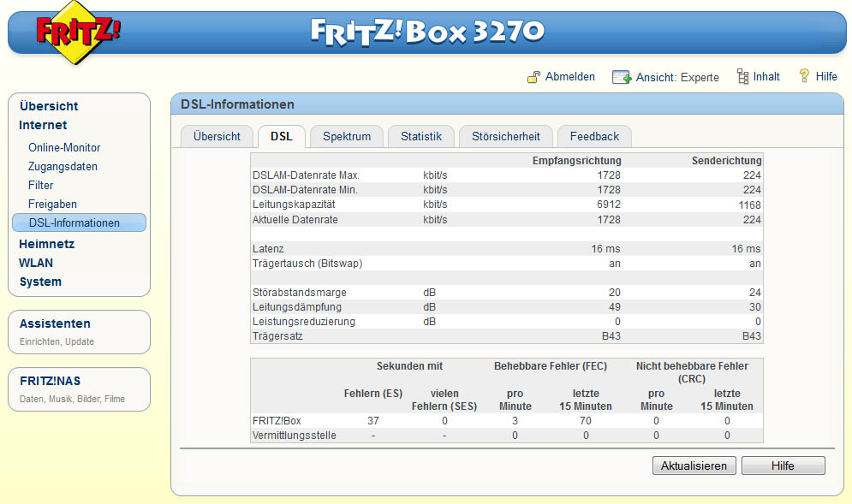Click the Empfangsrichtung column header
The image size is (852, 504).
click(x=576, y=161)
